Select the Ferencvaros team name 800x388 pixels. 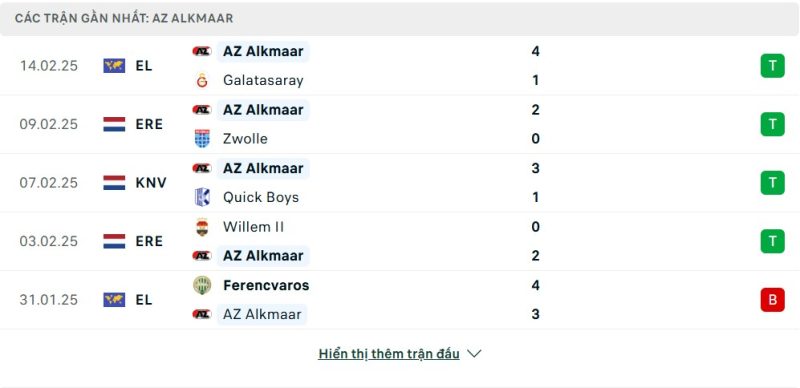[266, 285]
